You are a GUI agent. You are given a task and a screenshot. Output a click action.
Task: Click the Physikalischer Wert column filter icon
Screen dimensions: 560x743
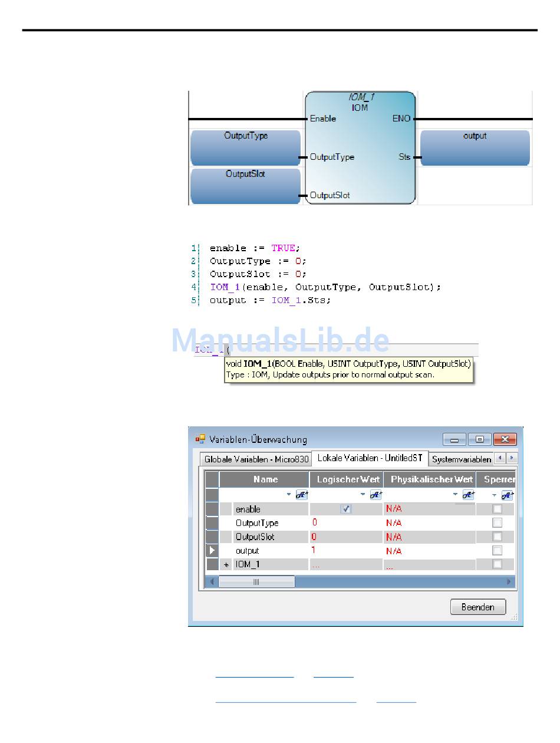click(468, 495)
